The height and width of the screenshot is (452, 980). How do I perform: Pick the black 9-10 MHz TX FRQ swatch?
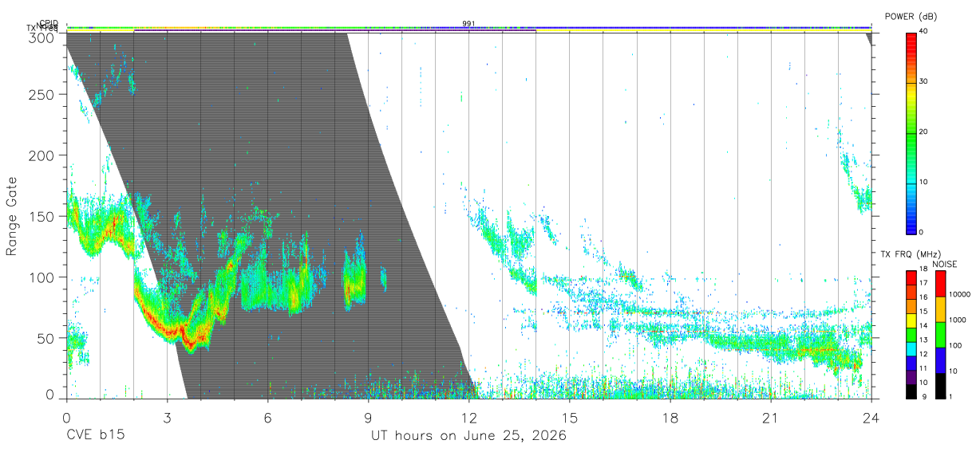[x=911, y=391]
